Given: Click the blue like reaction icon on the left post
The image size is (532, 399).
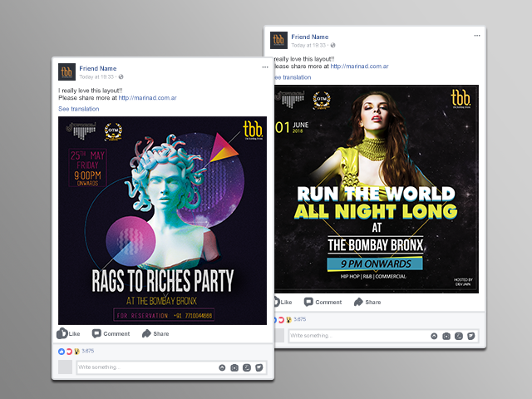Looking at the screenshot, I should click(x=62, y=352).
